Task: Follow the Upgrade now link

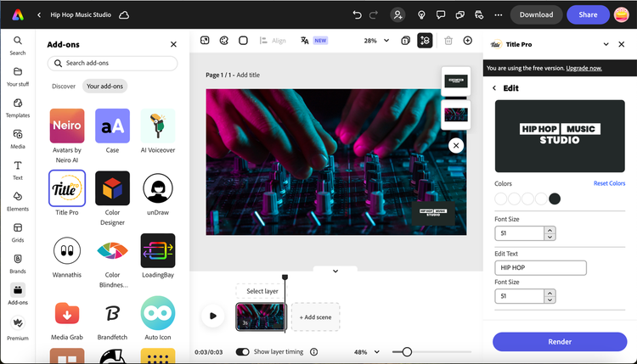Action: (583, 68)
